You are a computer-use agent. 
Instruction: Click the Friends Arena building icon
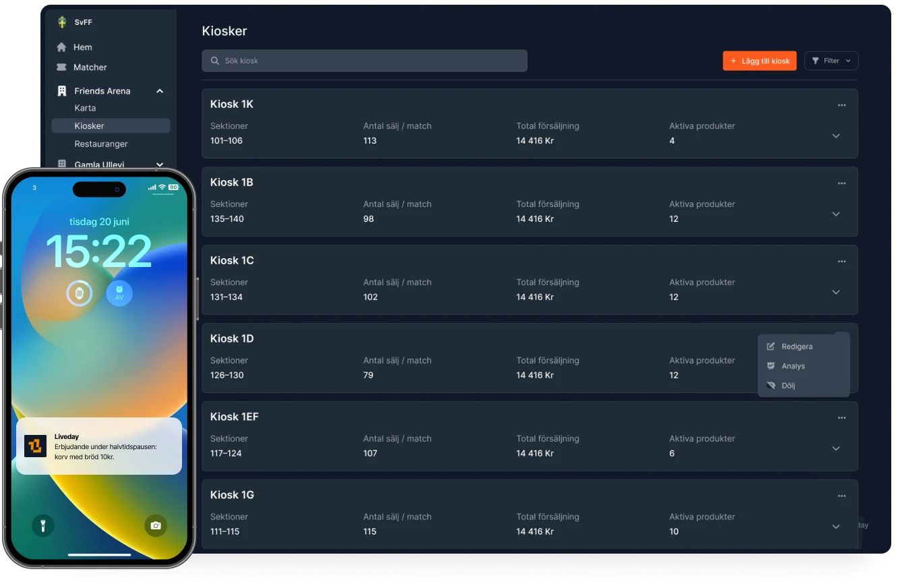[x=62, y=91]
